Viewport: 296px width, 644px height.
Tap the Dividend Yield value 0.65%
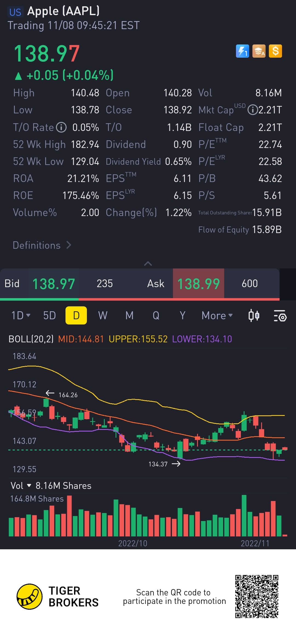tap(178, 161)
